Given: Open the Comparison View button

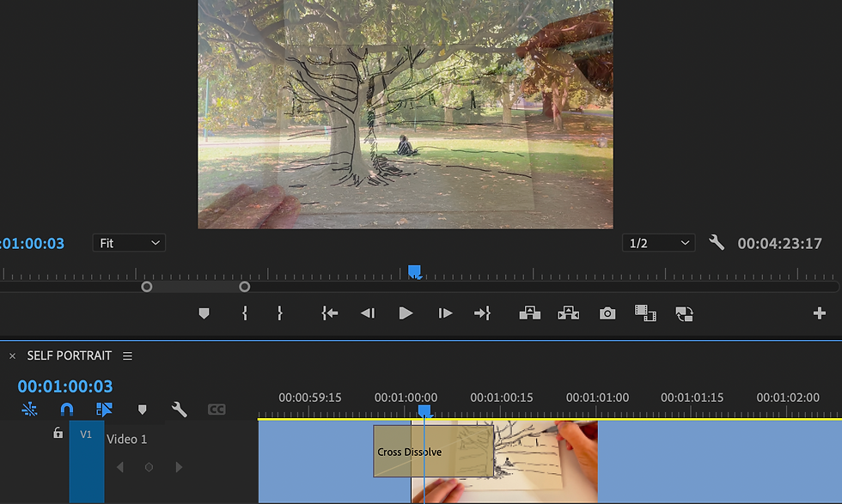Looking at the screenshot, I should 645,313.
